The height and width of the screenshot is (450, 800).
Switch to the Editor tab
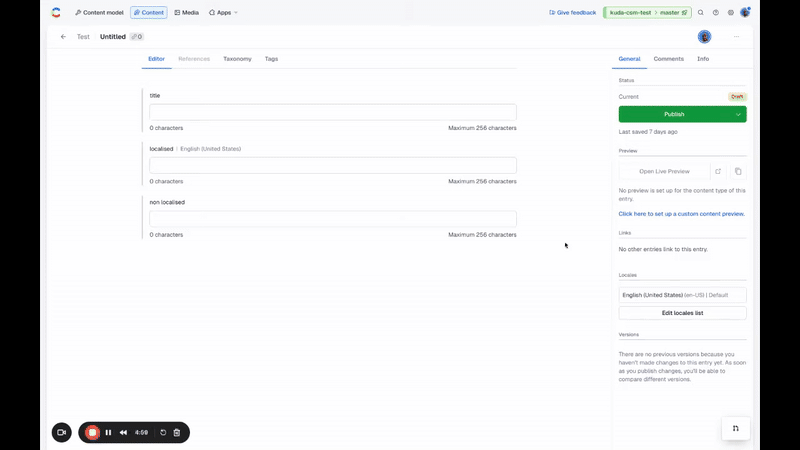click(157, 59)
